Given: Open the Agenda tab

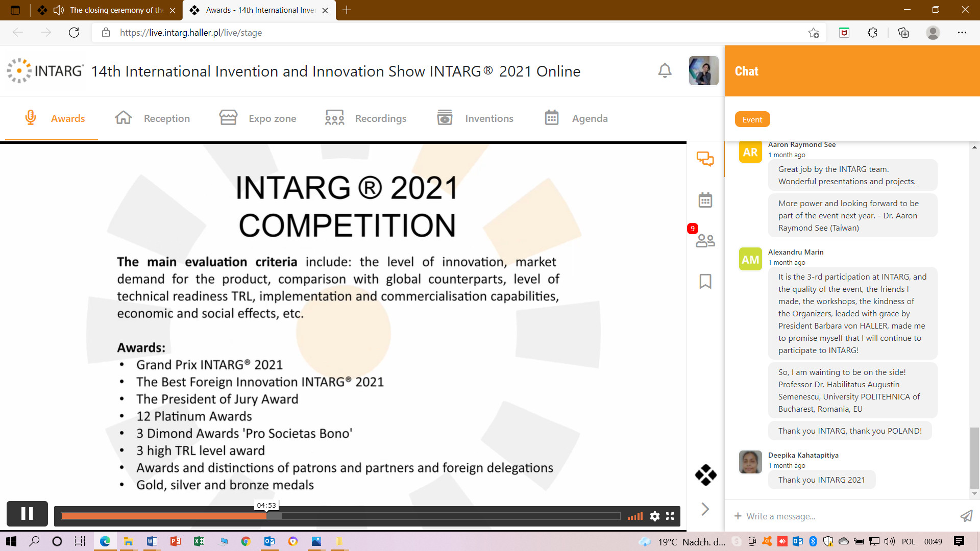Looking at the screenshot, I should (x=576, y=118).
